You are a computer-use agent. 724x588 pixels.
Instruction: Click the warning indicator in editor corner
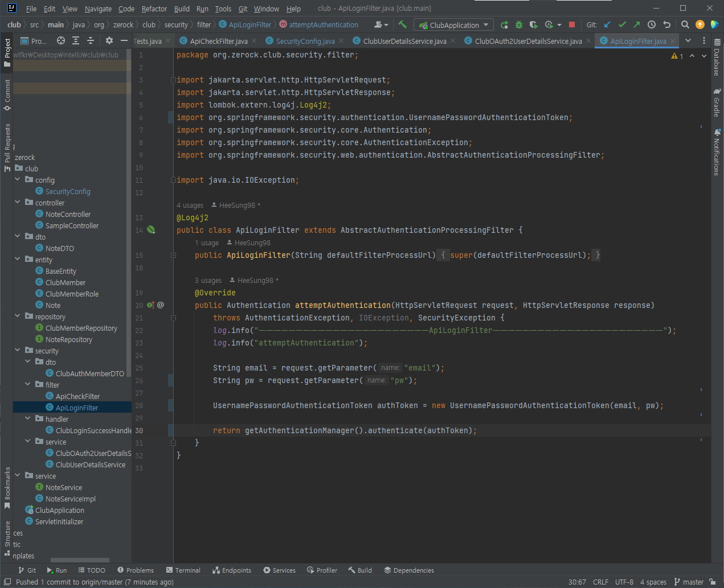pos(677,56)
